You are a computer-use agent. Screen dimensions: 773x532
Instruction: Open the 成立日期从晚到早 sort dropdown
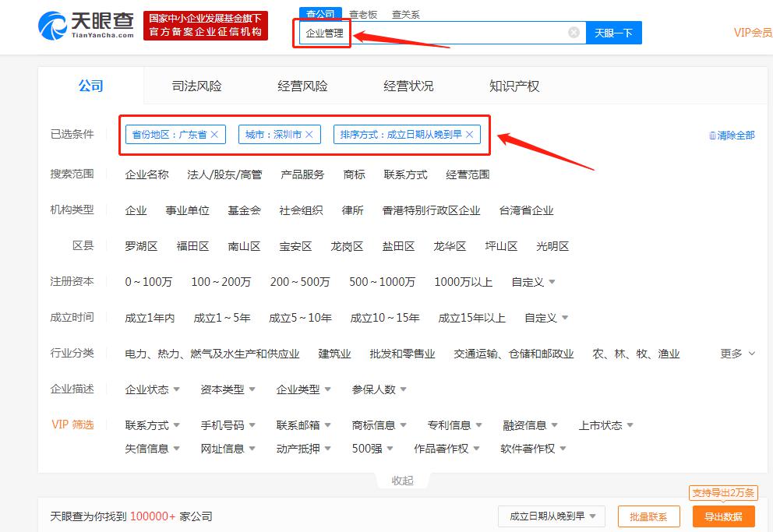pos(552,516)
